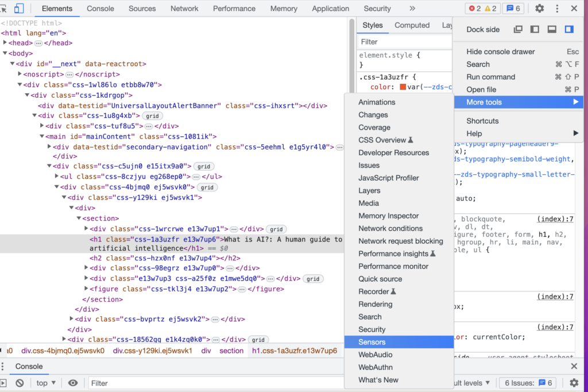The height and width of the screenshot is (392, 588).
Task: Collapse the section element in the DOM tree
Action: tap(79, 218)
